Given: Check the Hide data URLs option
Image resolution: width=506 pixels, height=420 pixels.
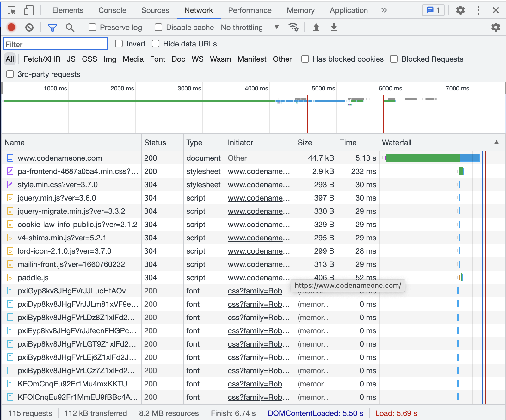Looking at the screenshot, I should 155,44.
